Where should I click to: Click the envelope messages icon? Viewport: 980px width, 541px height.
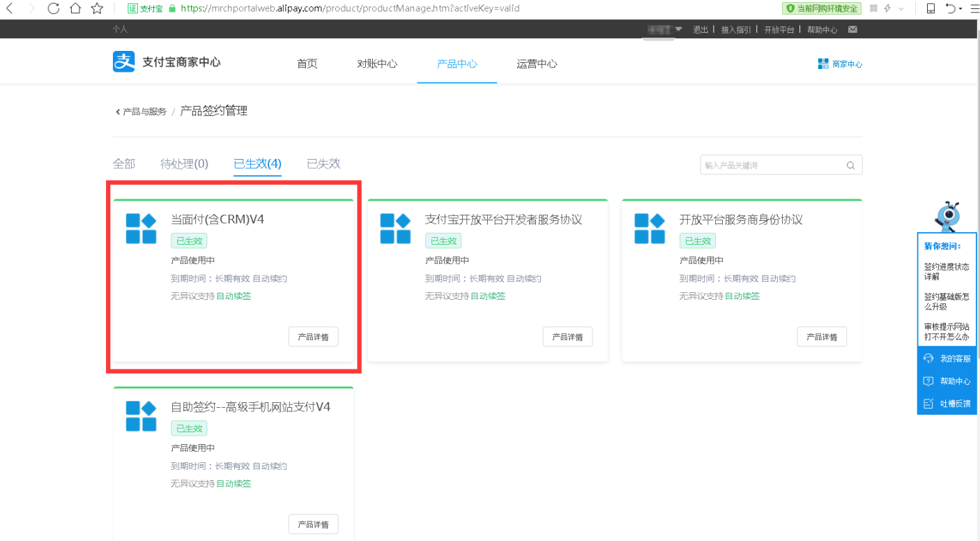coord(852,29)
